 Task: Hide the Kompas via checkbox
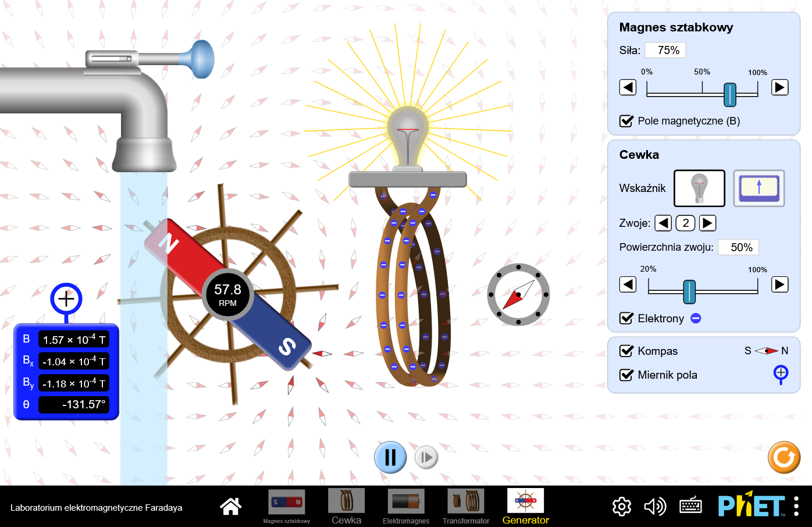tap(626, 351)
